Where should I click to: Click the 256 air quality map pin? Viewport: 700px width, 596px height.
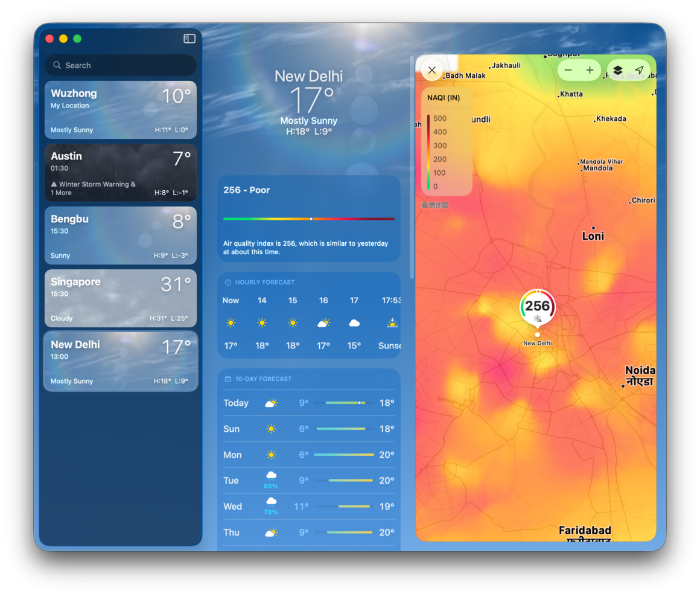[x=537, y=307]
